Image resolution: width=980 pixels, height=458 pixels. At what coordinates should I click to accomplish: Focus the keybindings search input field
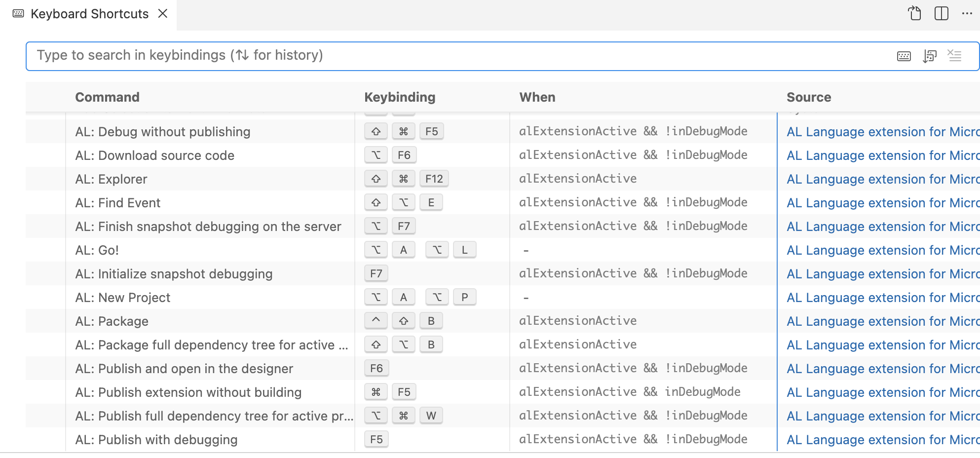444,56
